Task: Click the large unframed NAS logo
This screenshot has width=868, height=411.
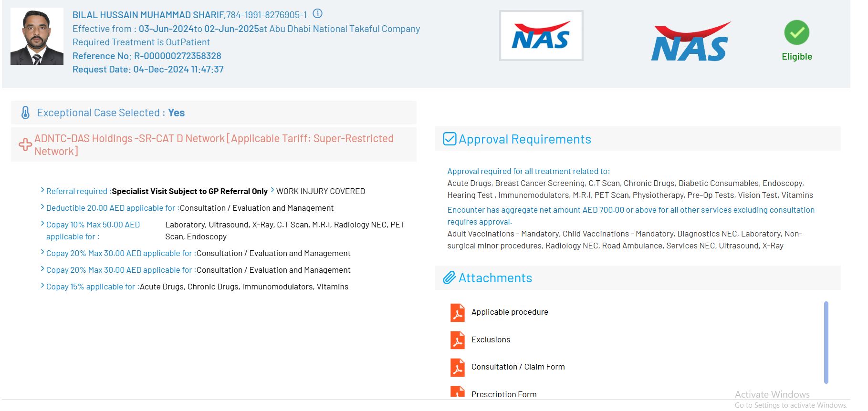Action: pos(690,42)
